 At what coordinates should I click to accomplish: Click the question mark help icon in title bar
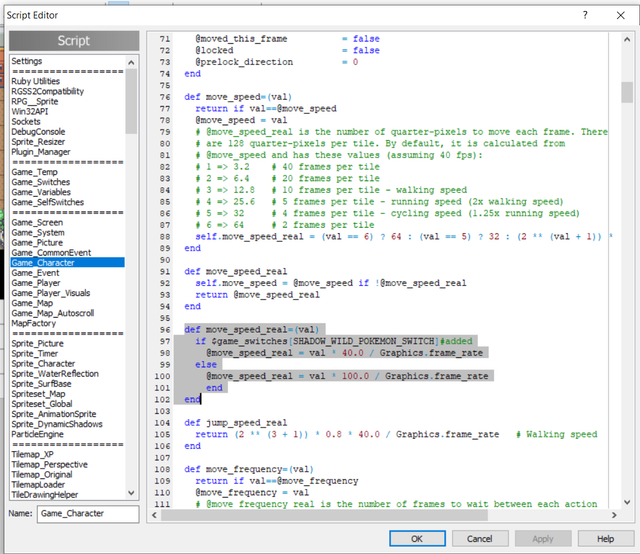tap(585, 15)
